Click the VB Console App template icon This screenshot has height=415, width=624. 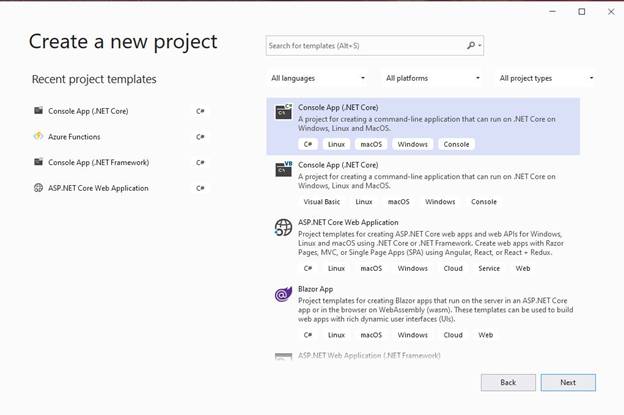tap(283, 169)
